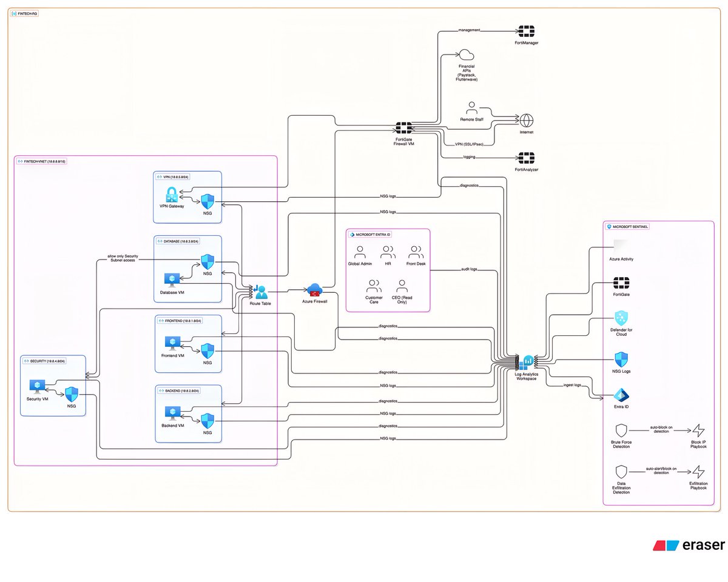Click the MICROSOFT SENTINEL group header
This screenshot has width=728, height=582.
pos(627,226)
